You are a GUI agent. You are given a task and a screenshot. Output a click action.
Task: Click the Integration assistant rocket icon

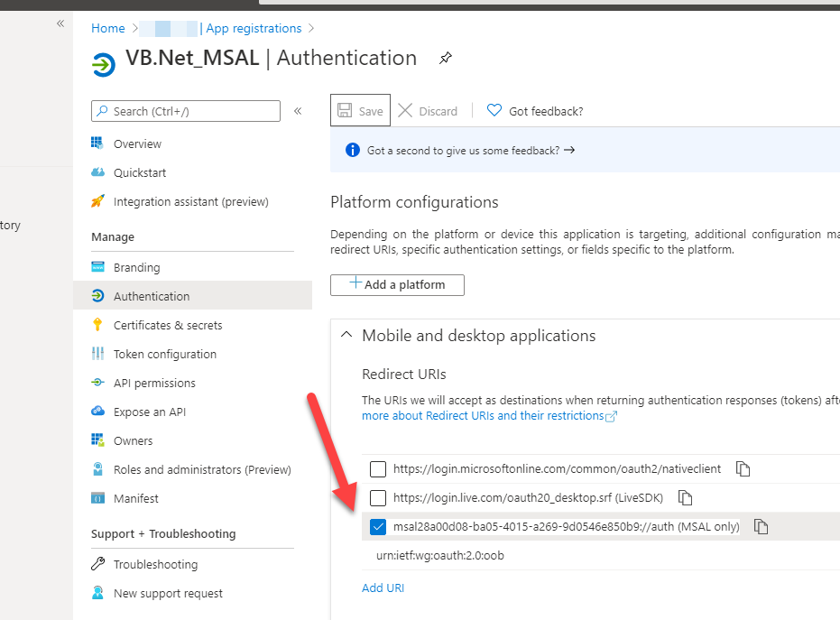(97, 201)
